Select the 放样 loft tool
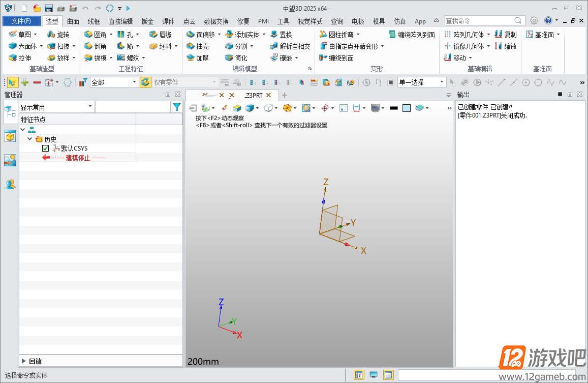Screen dimensions: 588x383 [x=58, y=58]
